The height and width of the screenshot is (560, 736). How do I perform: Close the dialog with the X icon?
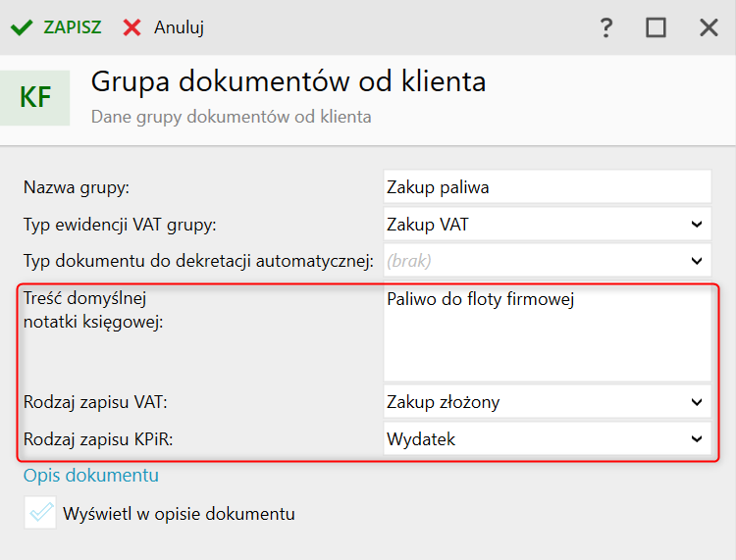tap(709, 28)
